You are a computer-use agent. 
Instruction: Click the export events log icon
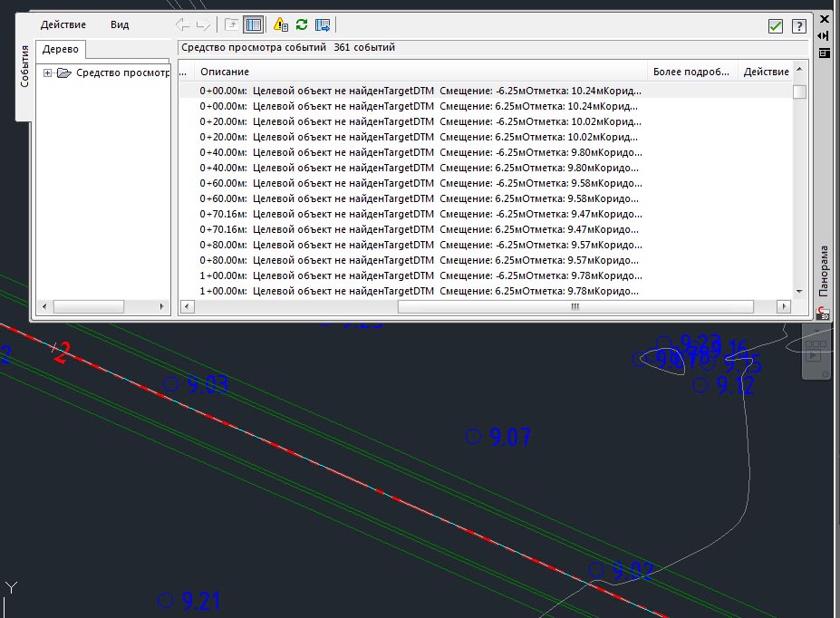(x=322, y=25)
